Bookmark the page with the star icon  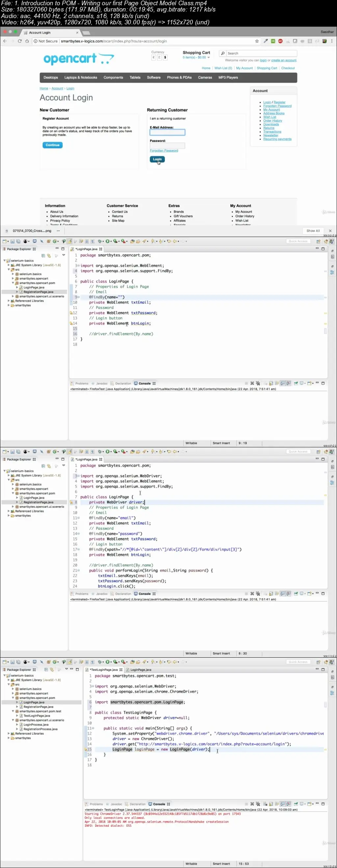pyautogui.click(x=257, y=41)
